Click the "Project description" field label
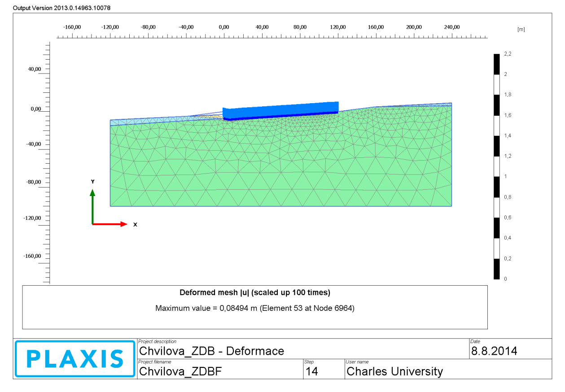Viewport: 565px width, 392px height. pos(158,342)
